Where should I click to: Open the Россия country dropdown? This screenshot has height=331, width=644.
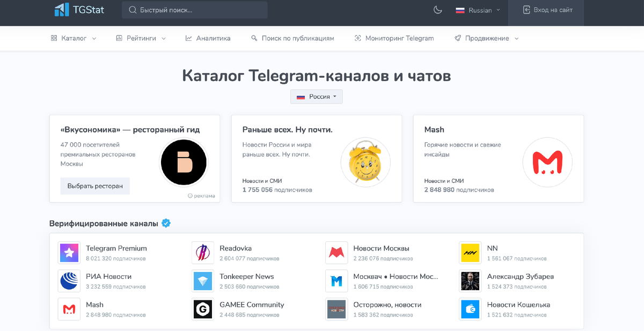click(317, 97)
